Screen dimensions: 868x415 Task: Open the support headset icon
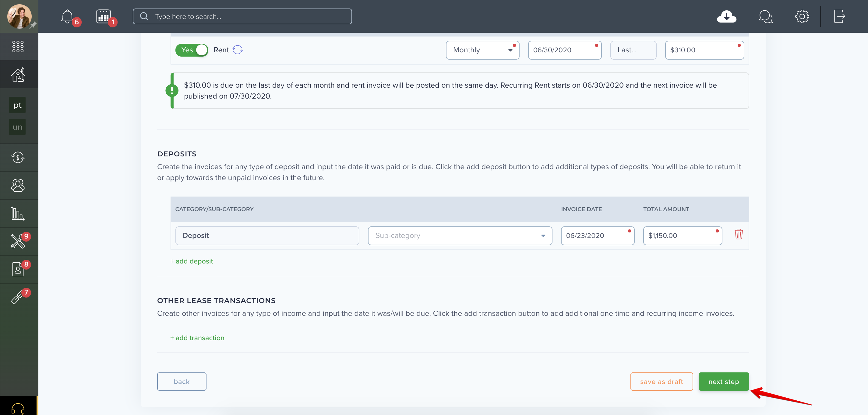pyautogui.click(x=18, y=409)
